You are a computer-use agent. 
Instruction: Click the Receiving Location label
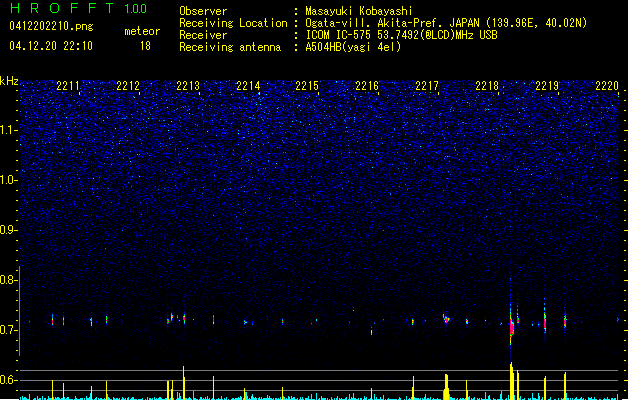point(233,23)
